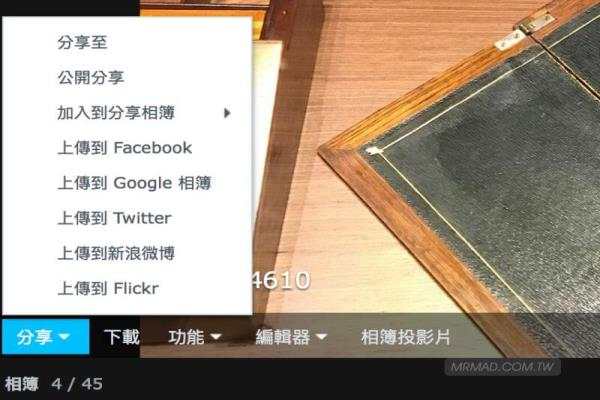Select 上傳到 Flickr option
The width and height of the screenshot is (600, 400).
[x=127, y=289]
